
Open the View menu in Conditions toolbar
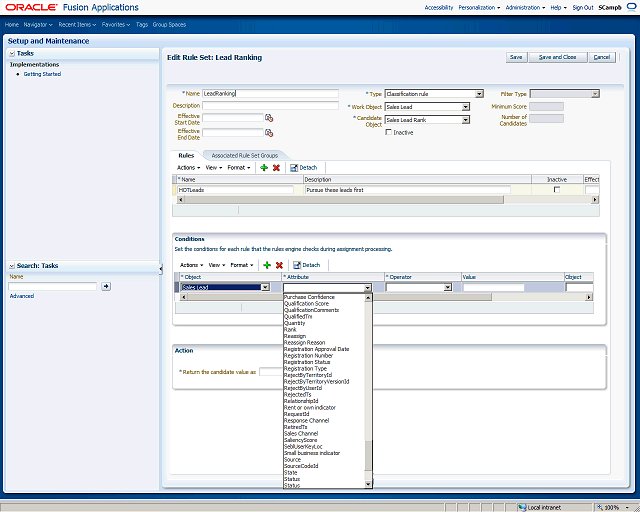pyautogui.click(x=217, y=265)
